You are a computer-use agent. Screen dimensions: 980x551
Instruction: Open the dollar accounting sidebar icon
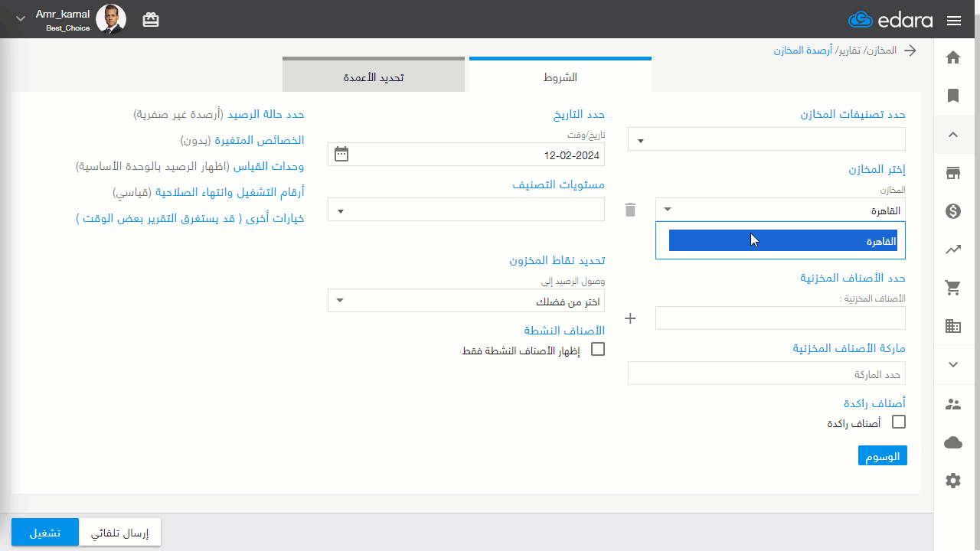[953, 211]
